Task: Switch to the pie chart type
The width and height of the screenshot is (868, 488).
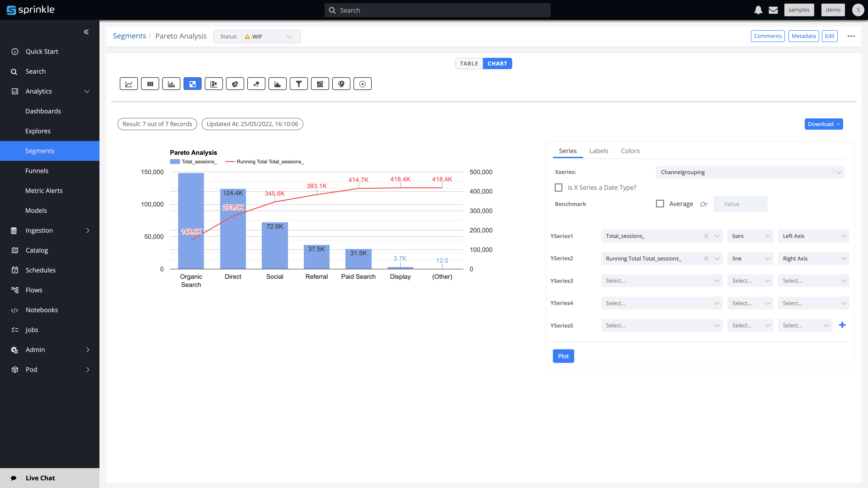Action: point(235,84)
